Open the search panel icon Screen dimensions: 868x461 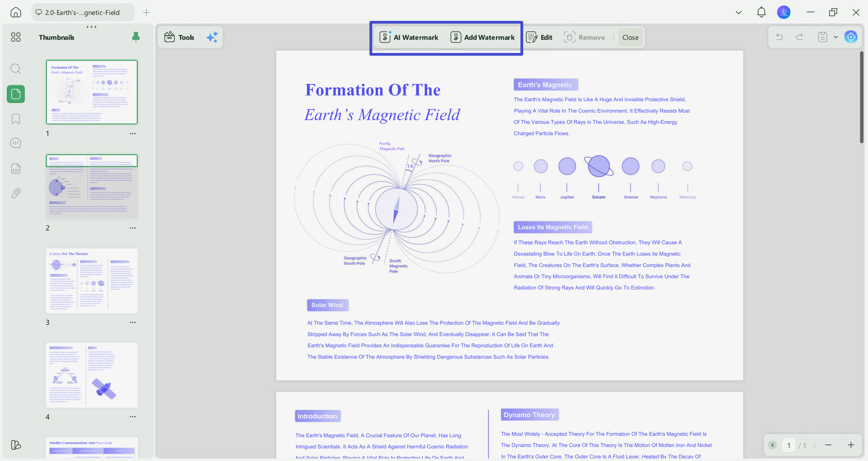click(x=16, y=69)
